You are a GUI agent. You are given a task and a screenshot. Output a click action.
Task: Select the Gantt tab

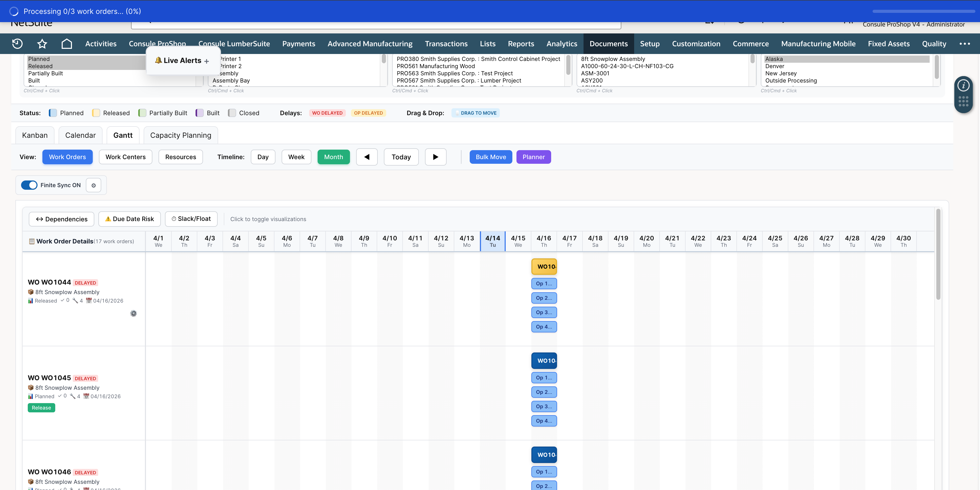[123, 135]
